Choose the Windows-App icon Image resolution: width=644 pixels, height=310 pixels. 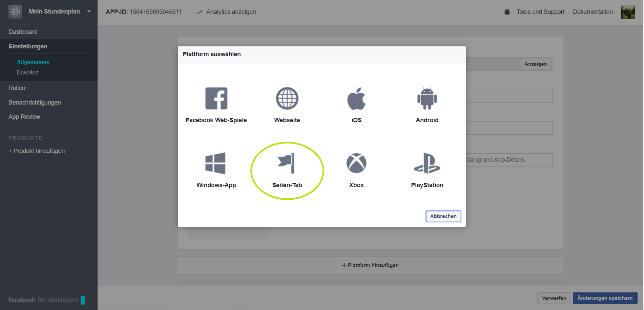215,163
